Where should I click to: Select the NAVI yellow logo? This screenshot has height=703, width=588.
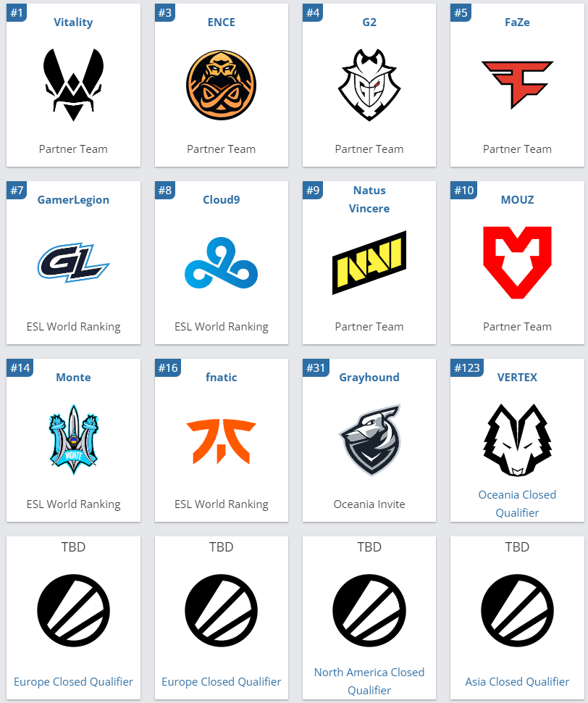pos(369,263)
